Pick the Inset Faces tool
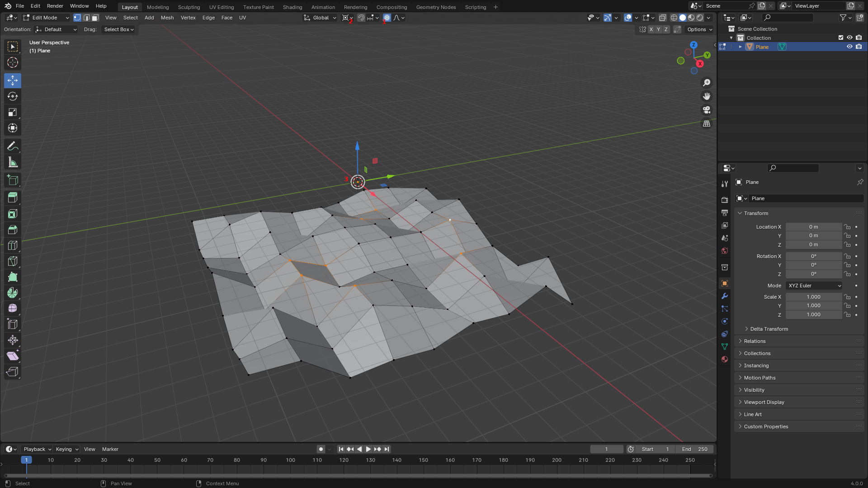This screenshot has width=868, height=488. 13,214
